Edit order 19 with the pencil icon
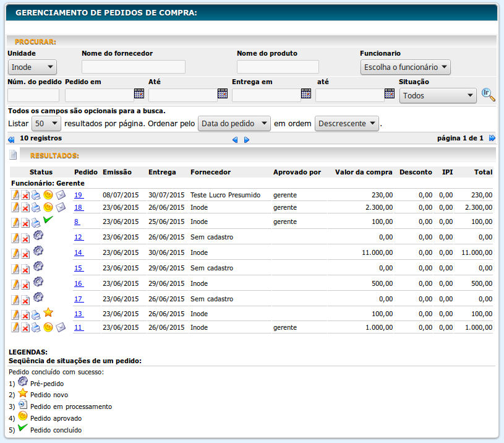504x443 pixels. (x=15, y=195)
